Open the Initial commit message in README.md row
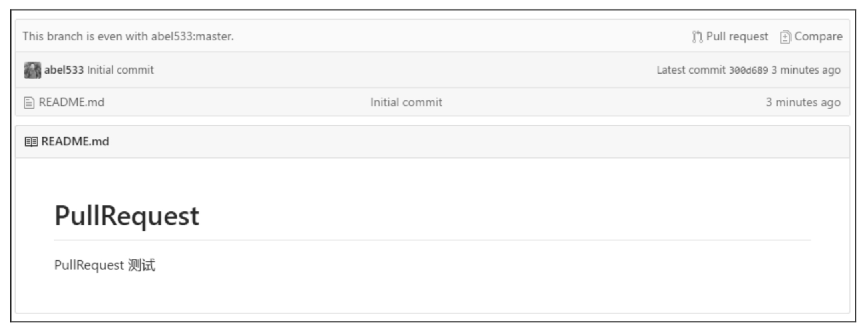This screenshot has height=330, width=868. pyautogui.click(x=406, y=102)
